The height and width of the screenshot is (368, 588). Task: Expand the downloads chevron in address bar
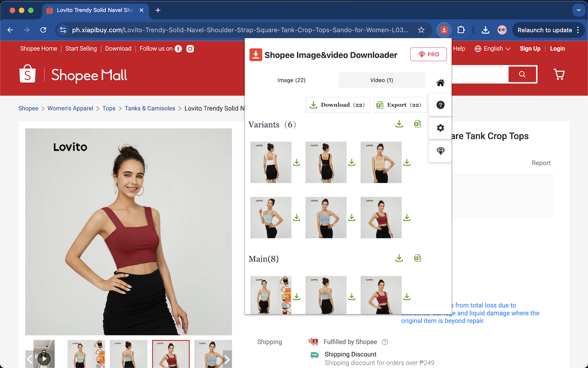(578, 10)
